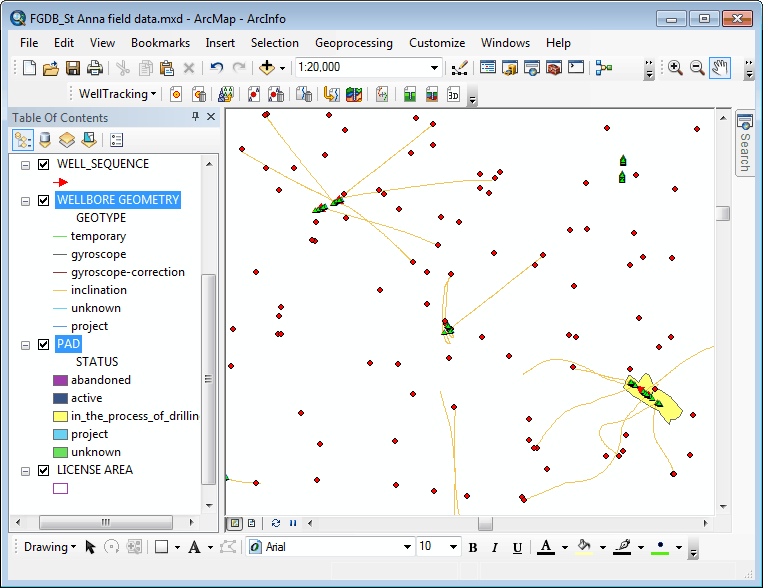The height and width of the screenshot is (588, 763).
Task: Open the Search side tab
Action: (745, 144)
